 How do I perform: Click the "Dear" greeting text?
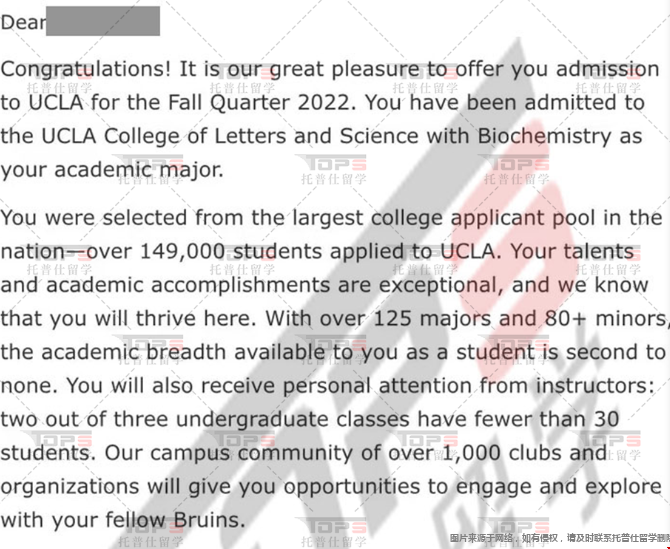(x=23, y=22)
